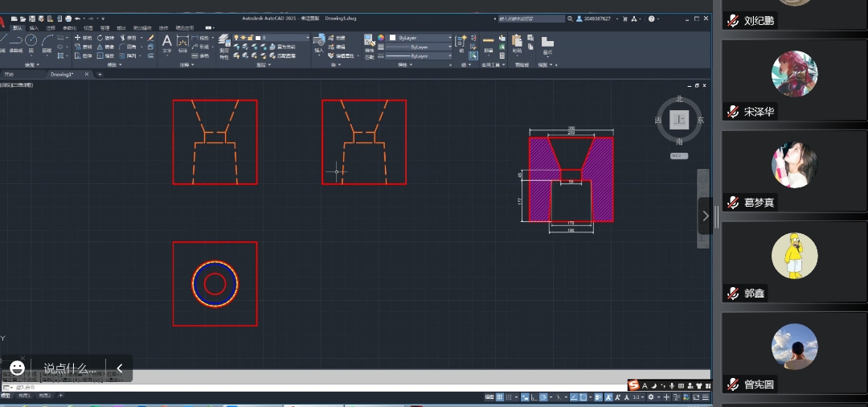Switch to the Drawing1 file tab
The width and height of the screenshot is (868, 407).
point(62,74)
